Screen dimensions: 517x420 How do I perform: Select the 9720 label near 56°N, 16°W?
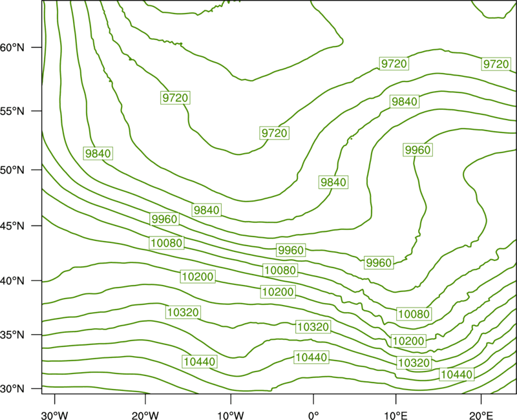click(175, 98)
